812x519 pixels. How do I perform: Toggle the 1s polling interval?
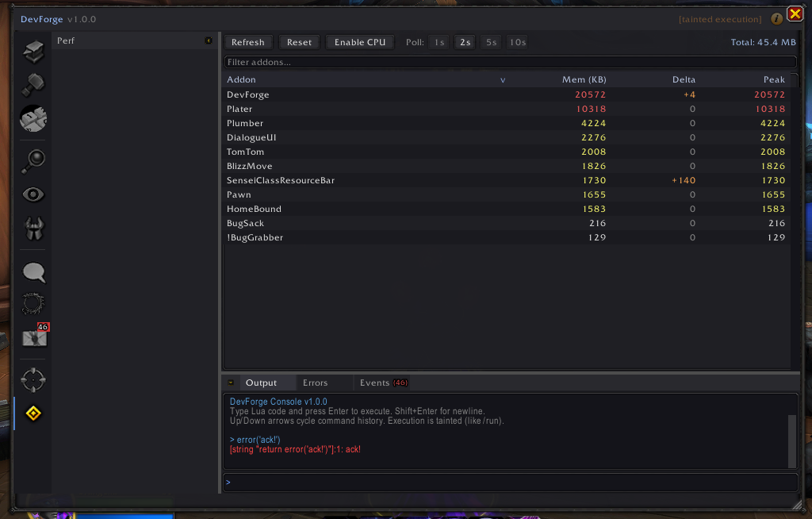point(439,42)
